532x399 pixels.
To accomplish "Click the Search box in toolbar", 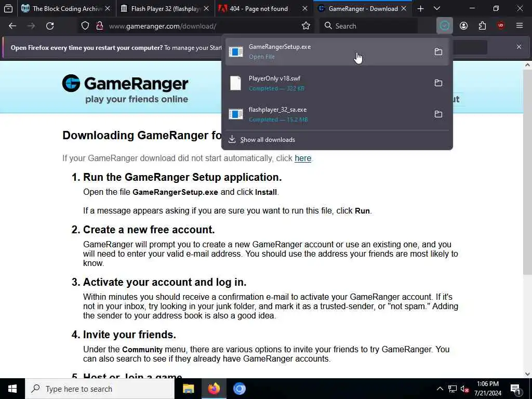I will [368, 26].
